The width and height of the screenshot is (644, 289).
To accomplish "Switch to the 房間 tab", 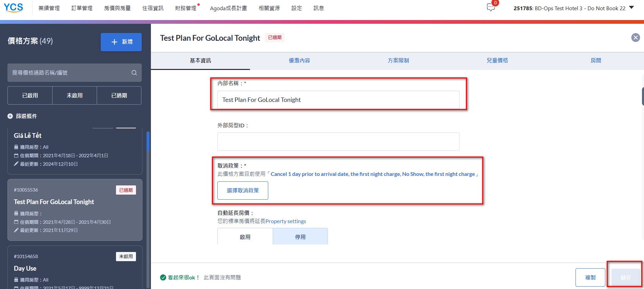I will [596, 60].
